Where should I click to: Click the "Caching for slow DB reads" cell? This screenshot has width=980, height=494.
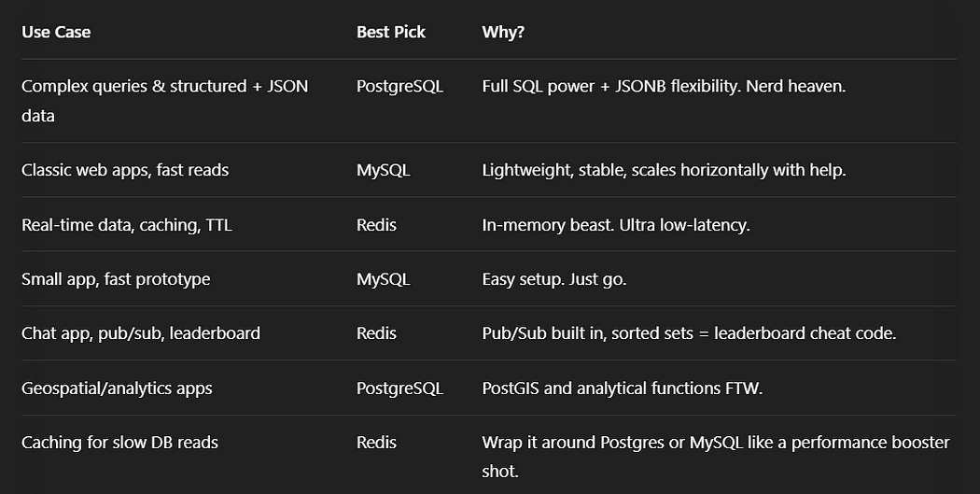(120, 443)
